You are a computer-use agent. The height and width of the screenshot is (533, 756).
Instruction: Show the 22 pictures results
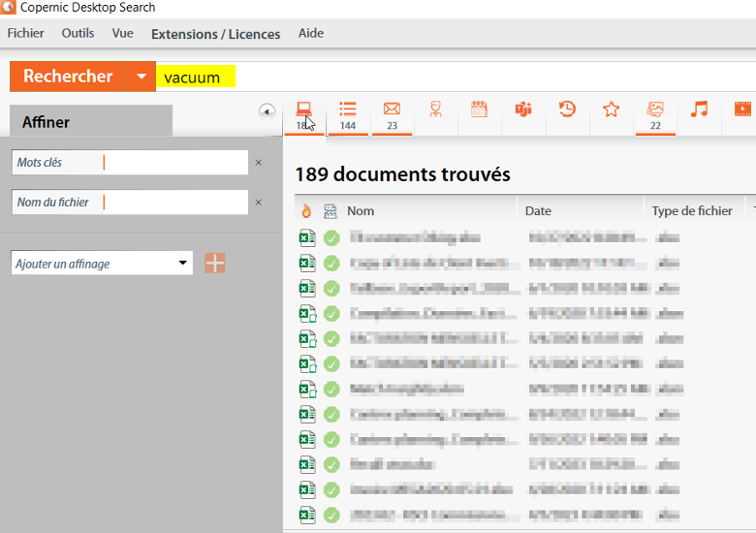(x=655, y=115)
